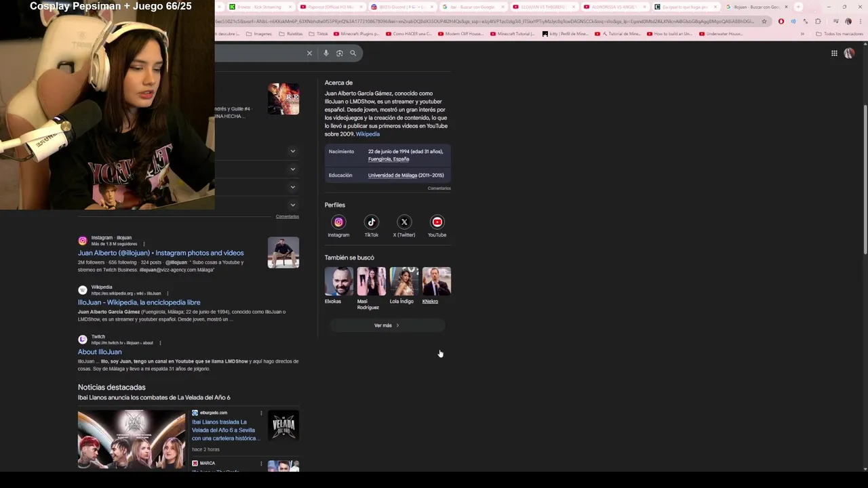Open Google Lens image search icon

[340, 53]
